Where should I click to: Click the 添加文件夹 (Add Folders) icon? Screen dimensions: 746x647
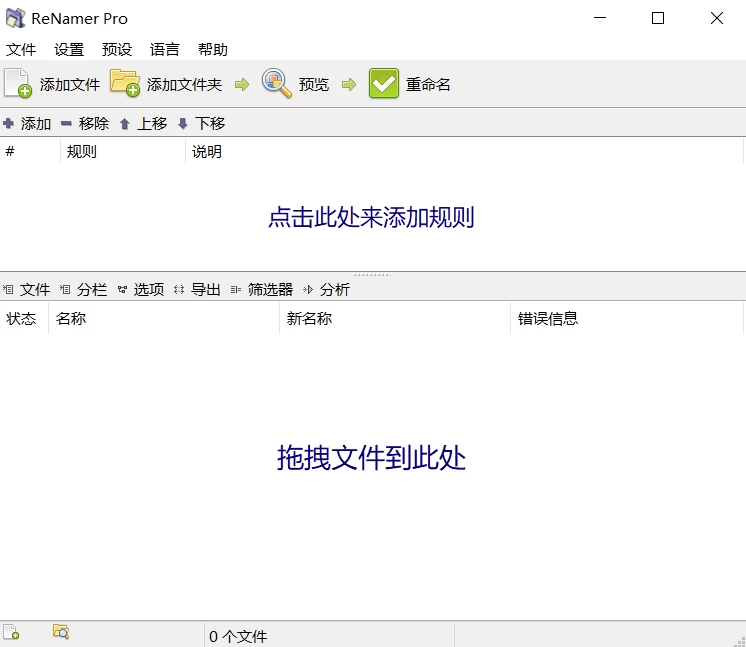click(125, 84)
